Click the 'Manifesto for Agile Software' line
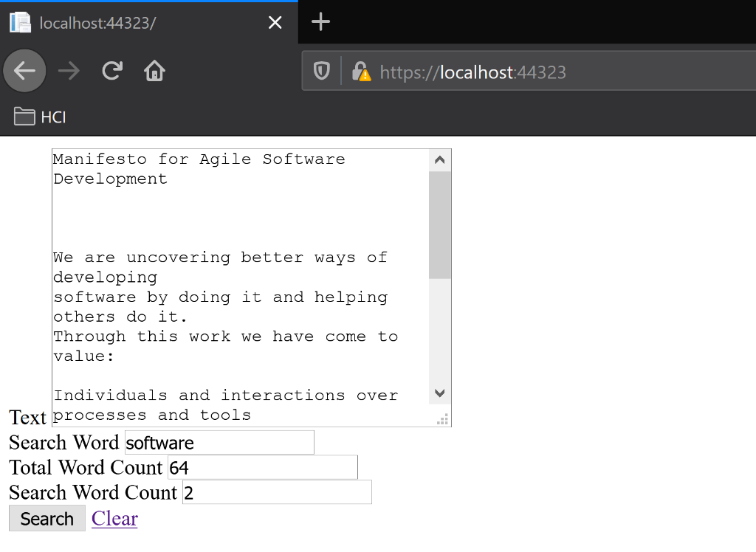This screenshot has width=756, height=552. [x=199, y=159]
